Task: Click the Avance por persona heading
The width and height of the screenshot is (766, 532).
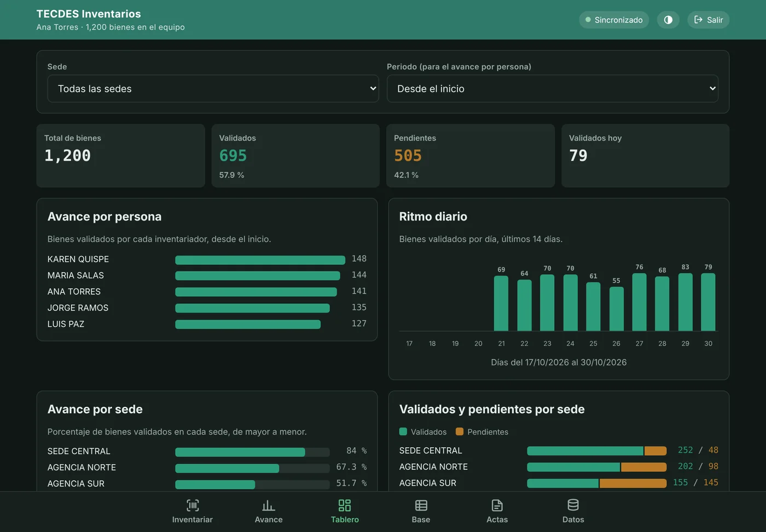Action: pos(105,216)
